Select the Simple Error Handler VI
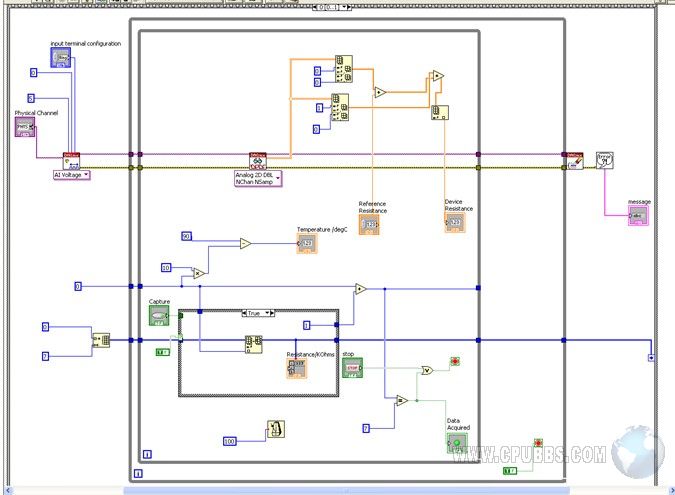 605,161
